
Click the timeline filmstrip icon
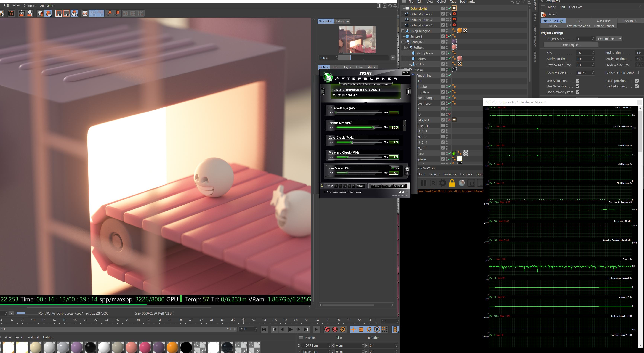395,330
